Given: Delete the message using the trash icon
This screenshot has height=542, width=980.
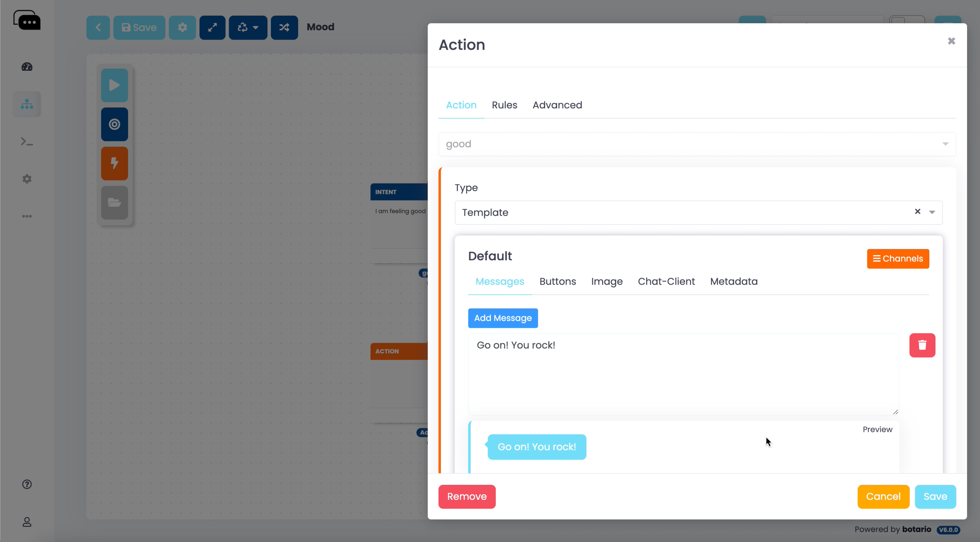Looking at the screenshot, I should tap(922, 345).
